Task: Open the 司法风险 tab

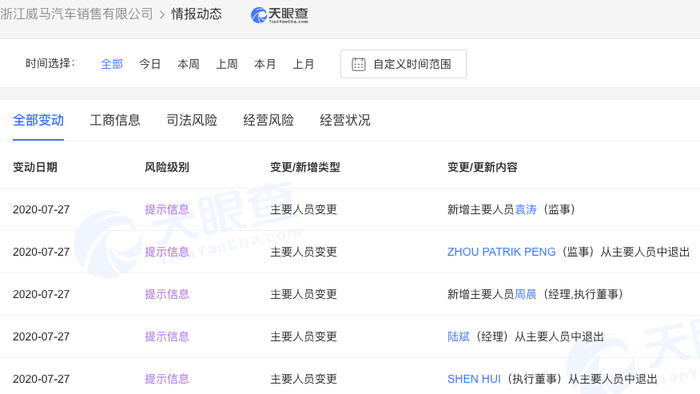Action: pos(192,120)
